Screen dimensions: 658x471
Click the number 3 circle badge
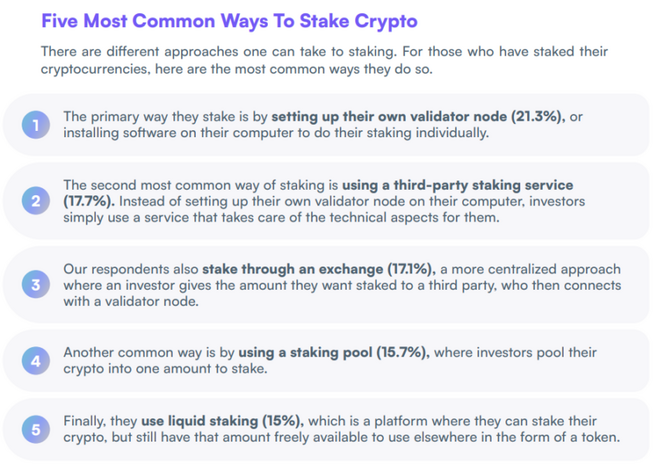point(36,284)
